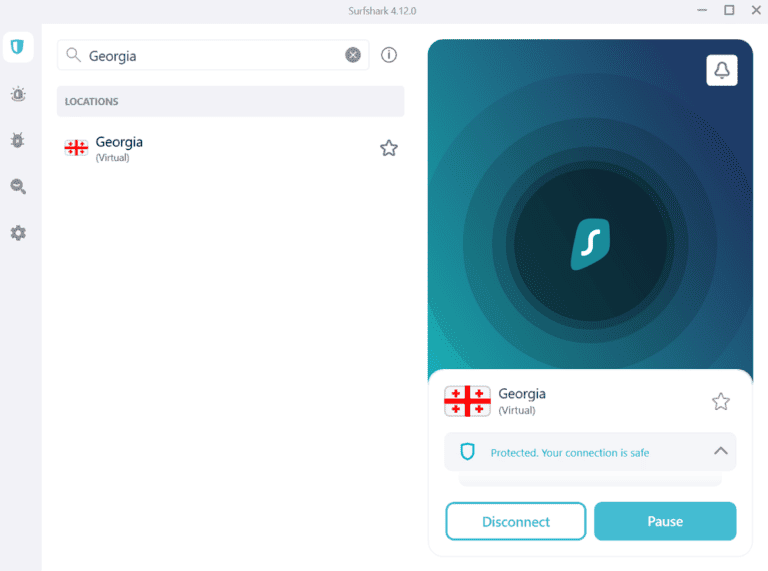Collapse the connection status chevron
768x571 pixels.
click(x=720, y=451)
